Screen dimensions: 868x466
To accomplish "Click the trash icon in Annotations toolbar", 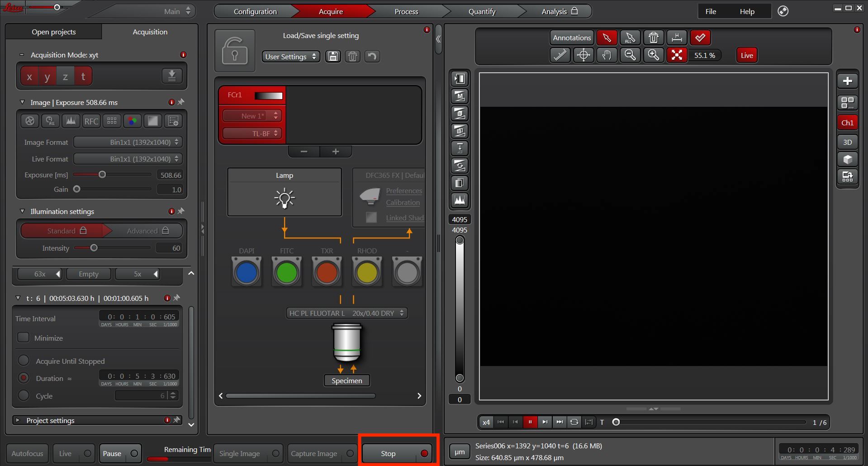I will [x=653, y=38].
